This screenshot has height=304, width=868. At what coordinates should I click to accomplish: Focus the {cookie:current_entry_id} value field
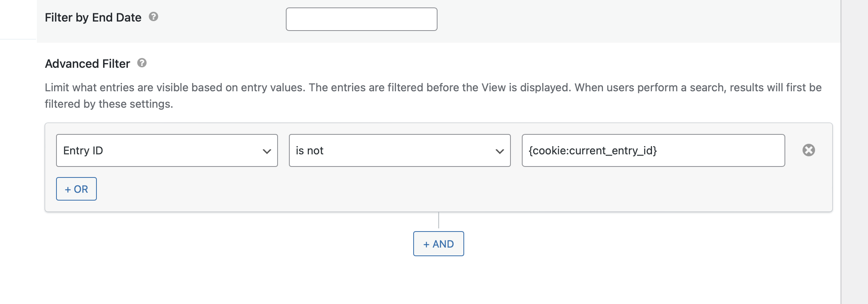pyautogui.click(x=653, y=150)
